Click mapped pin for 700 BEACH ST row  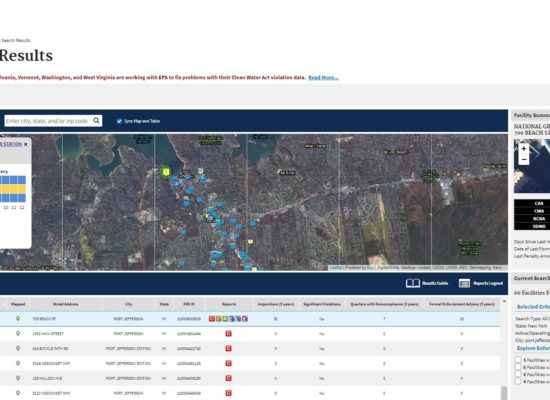pyautogui.click(x=18, y=319)
